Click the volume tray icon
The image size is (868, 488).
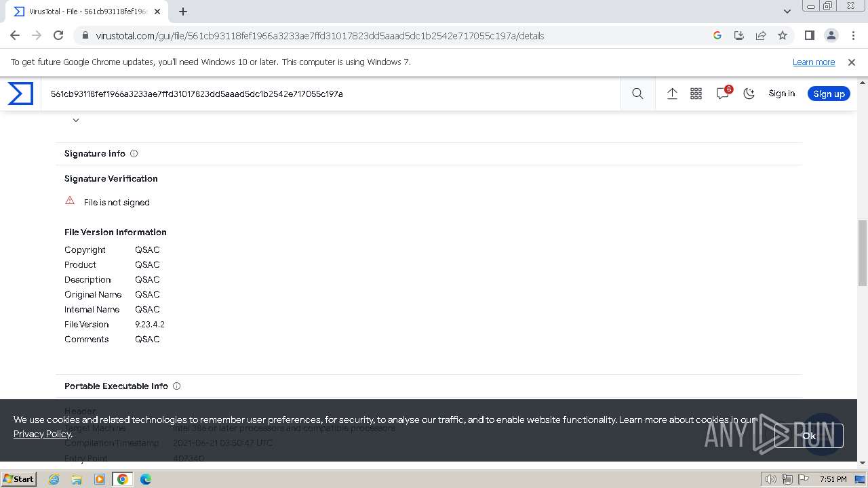[x=770, y=479]
